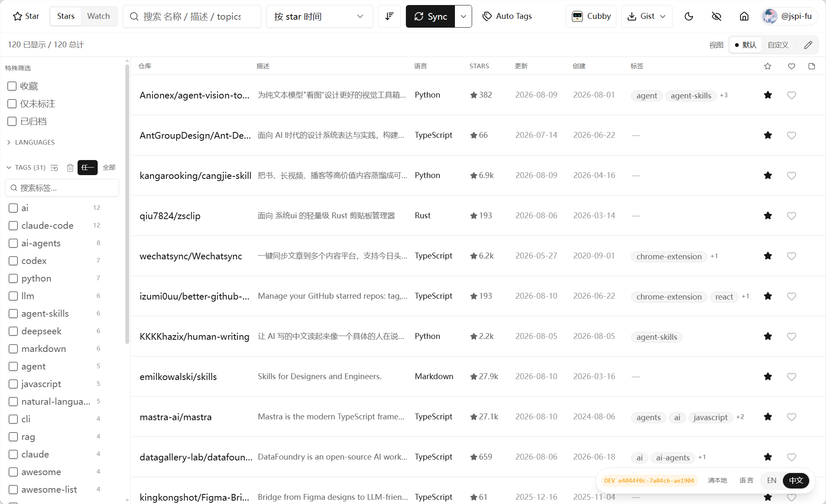Check the markdown tag checkbox
The image size is (826, 504).
point(13,349)
